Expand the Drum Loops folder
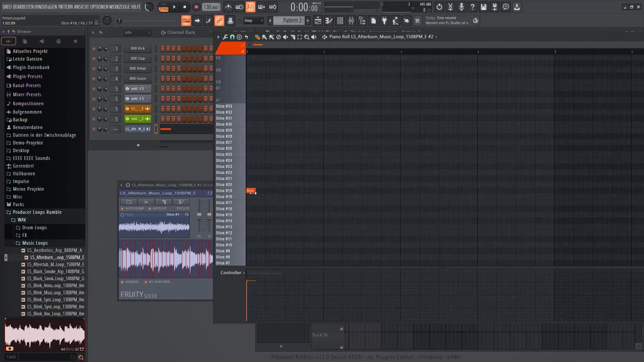The image size is (644, 362). pyautogui.click(x=35, y=228)
